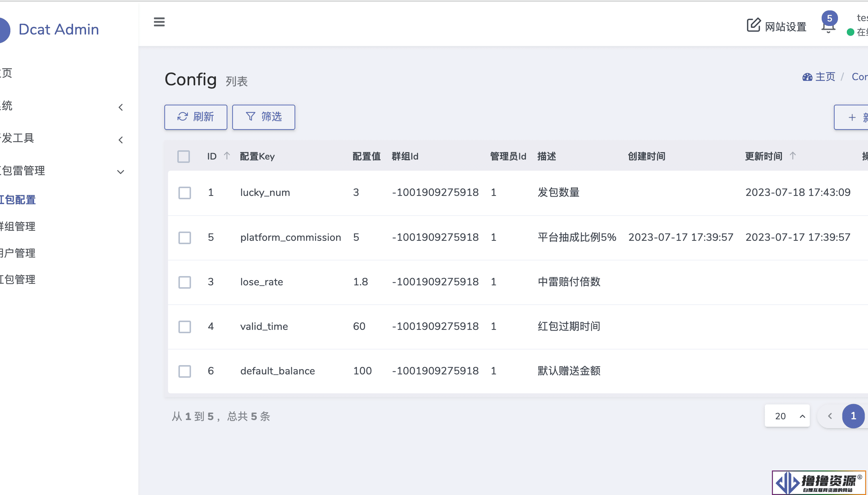
Task: Collapse the 开发工具 sidebar section
Action: tap(120, 138)
